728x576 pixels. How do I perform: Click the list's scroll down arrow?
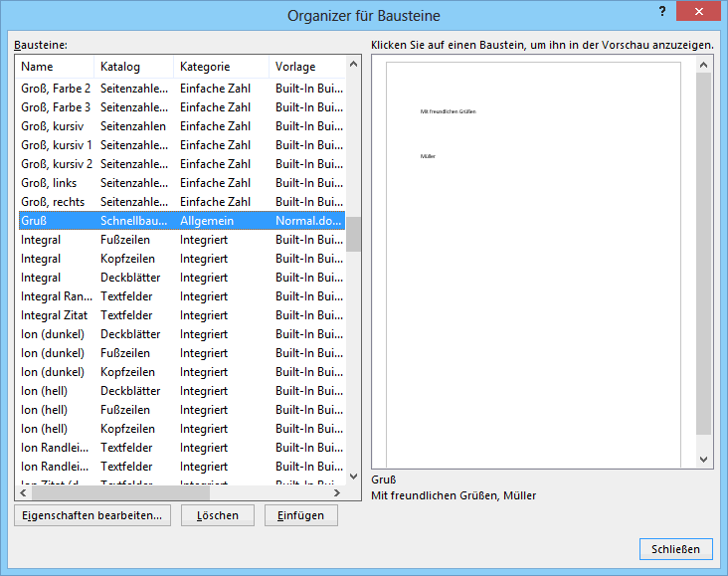tap(353, 476)
